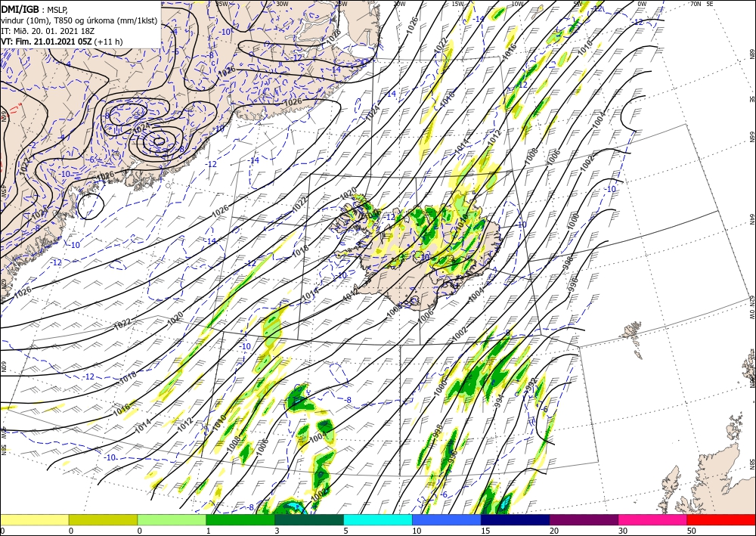Click the pink 30–50 mm legend swatch

653,519
